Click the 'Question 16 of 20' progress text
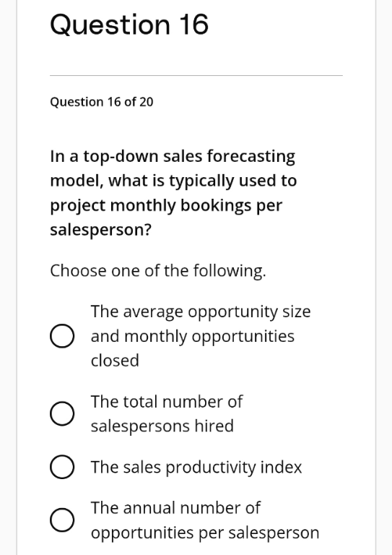 coord(102,102)
